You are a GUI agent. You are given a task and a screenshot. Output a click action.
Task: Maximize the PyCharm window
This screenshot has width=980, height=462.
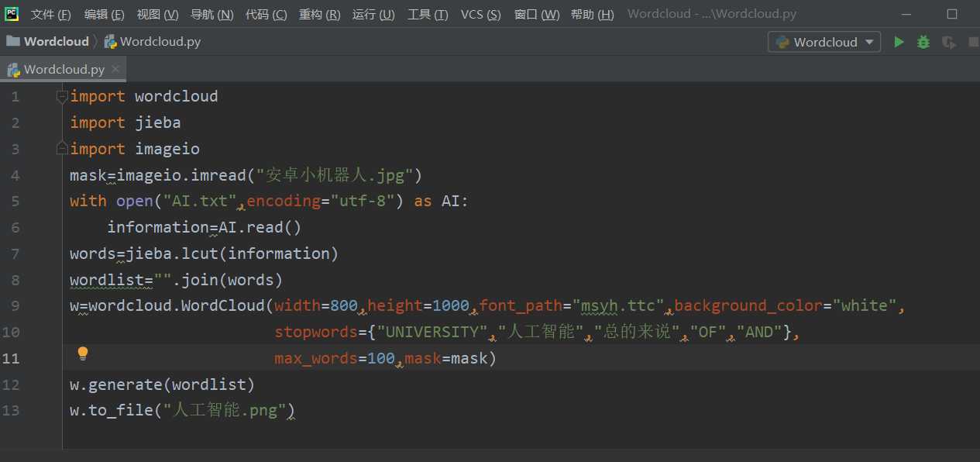(952, 14)
